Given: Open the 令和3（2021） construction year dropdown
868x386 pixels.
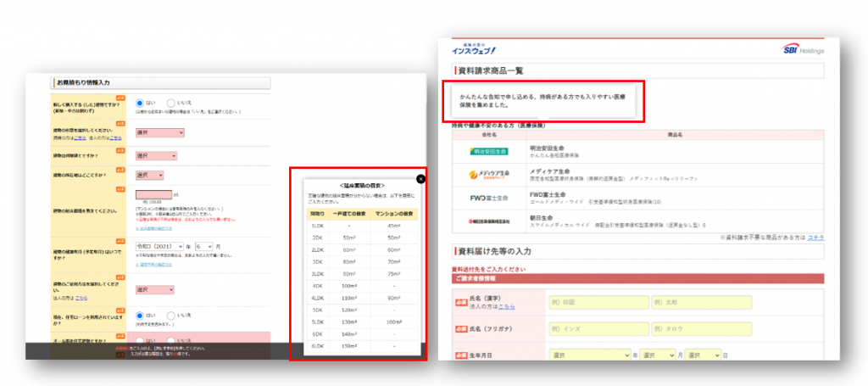Looking at the screenshot, I should (159, 246).
